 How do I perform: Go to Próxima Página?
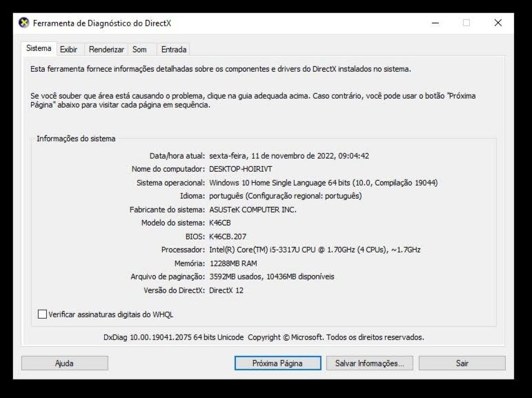click(277, 363)
